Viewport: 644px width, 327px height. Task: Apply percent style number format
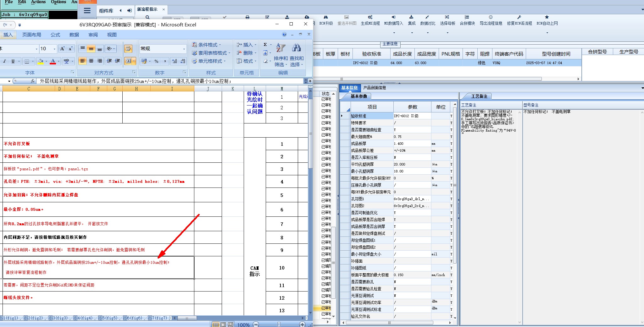coord(156,61)
